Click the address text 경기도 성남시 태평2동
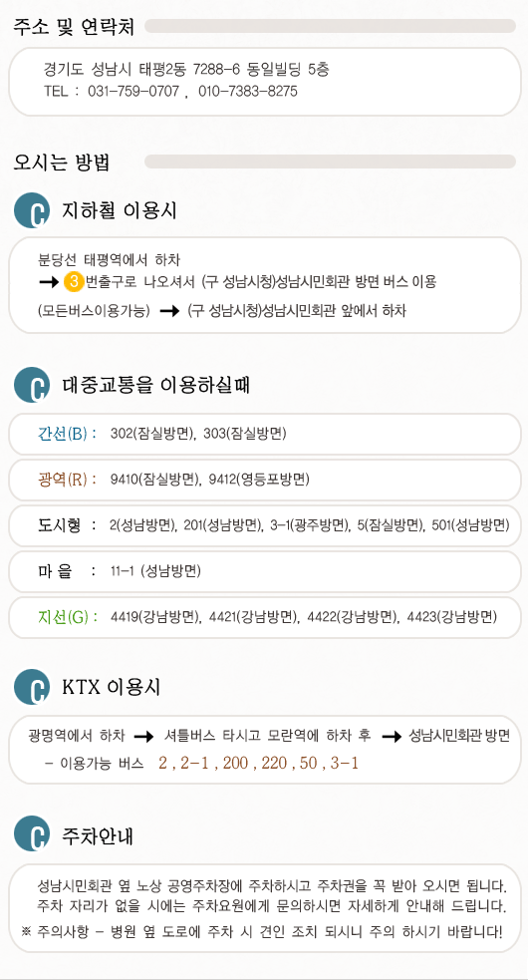The height and width of the screenshot is (980, 528). point(117,69)
